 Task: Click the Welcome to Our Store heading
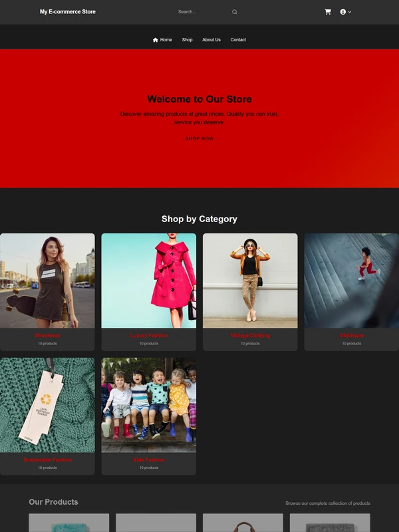click(x=199, y=99)
